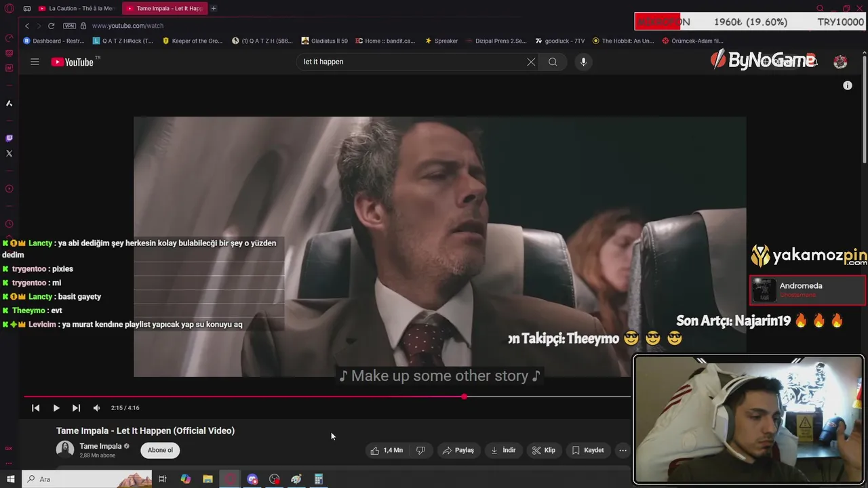The image size is (868, 488).
Task: Click the site lock security icon
Action: point(83,26)
